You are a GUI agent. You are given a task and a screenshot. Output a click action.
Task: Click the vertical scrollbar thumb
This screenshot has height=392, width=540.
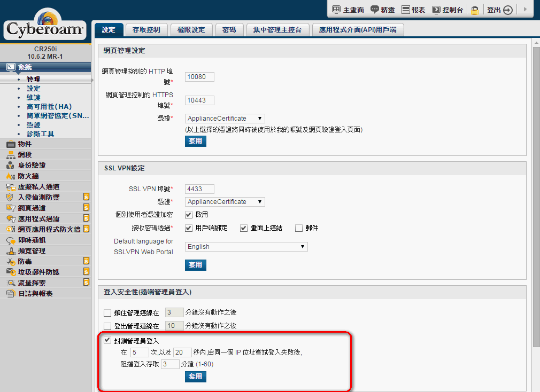[536, 197]
